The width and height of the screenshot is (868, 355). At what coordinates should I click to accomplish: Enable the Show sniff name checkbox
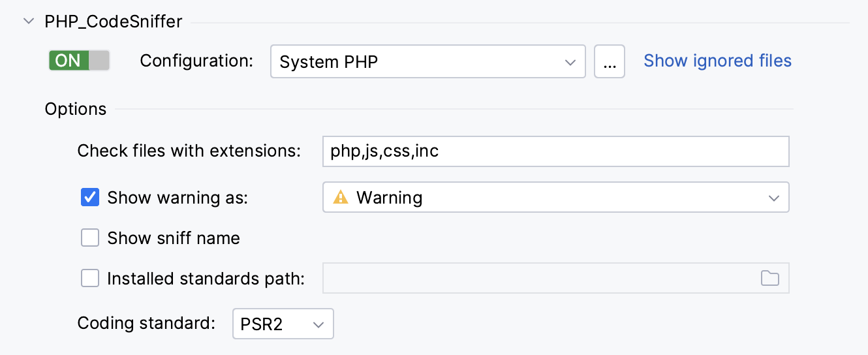[x=90, y=238]
